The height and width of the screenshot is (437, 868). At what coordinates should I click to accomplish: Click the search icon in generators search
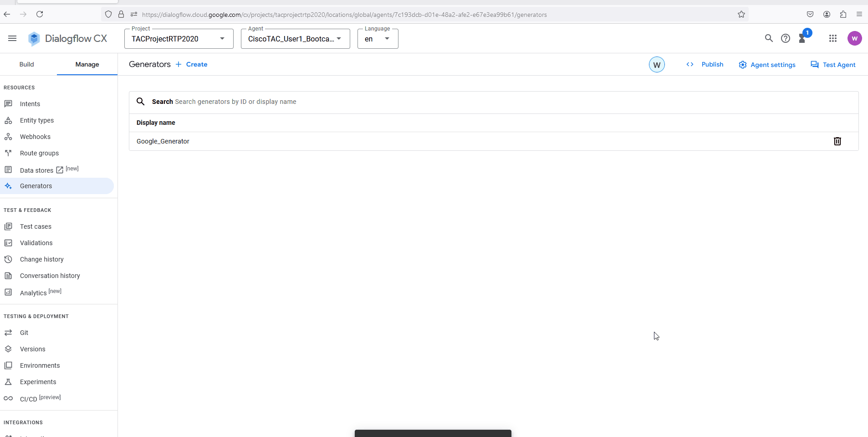(141, 102)
